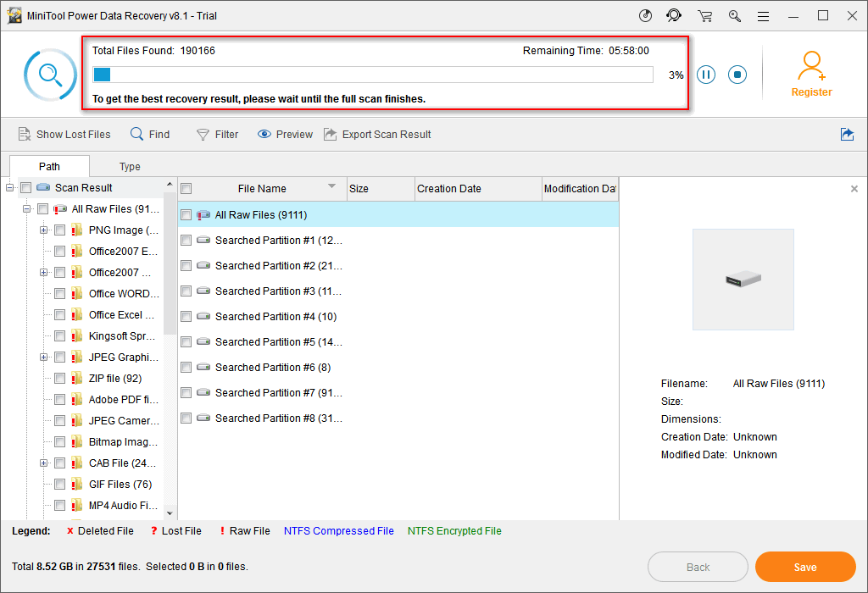Select Office Excel tree item
Screen dimensions: 868x593
point(121,315)
